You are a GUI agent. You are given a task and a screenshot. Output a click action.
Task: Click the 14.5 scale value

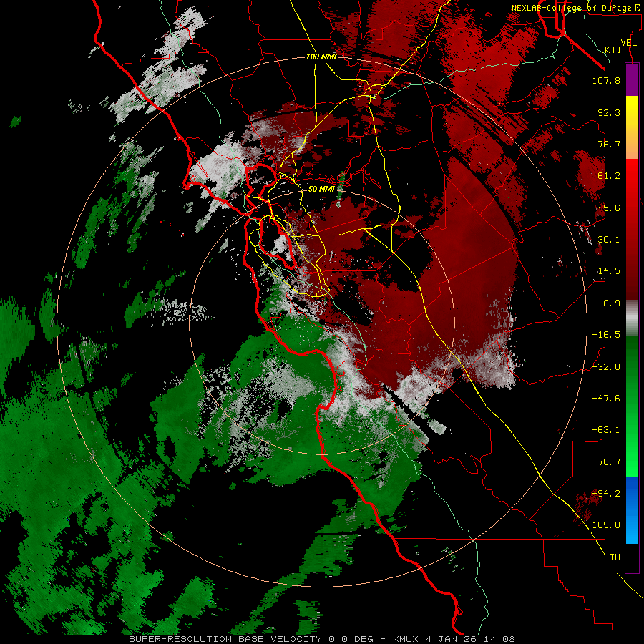609,271
